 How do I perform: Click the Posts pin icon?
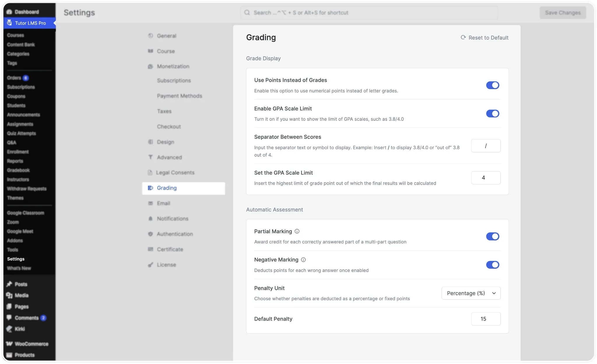pos(9,284)
